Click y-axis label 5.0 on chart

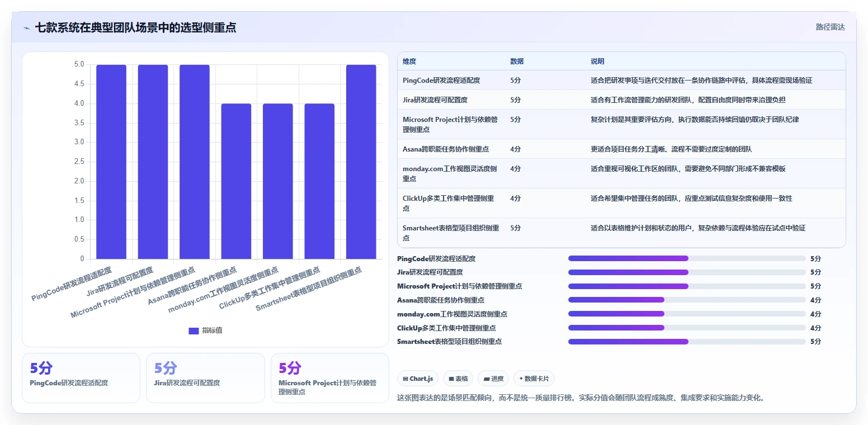[x=79, y=64]
